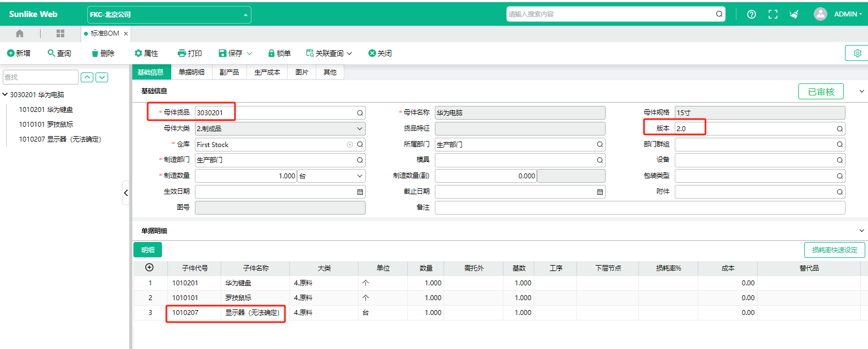
Task: Collapse the 3030201 华为电脑 tree node
Action: [x=5, y=94]
